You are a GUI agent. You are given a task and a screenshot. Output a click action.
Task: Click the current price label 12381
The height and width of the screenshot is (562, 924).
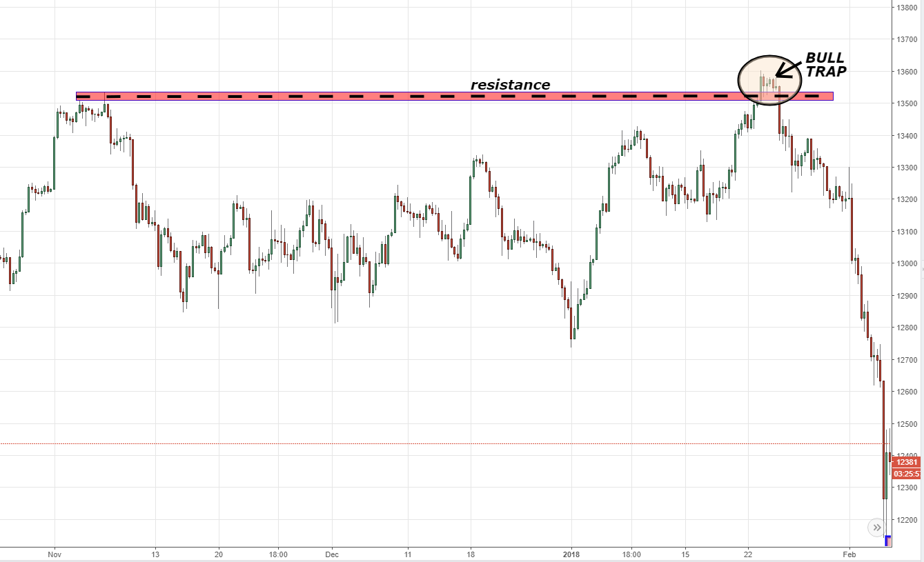pos(905,462)
